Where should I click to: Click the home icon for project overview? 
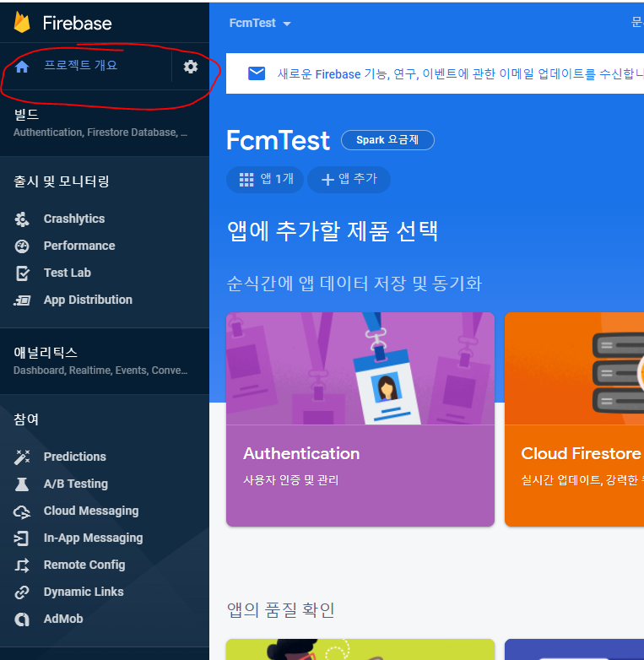click(x=22, y=67)
